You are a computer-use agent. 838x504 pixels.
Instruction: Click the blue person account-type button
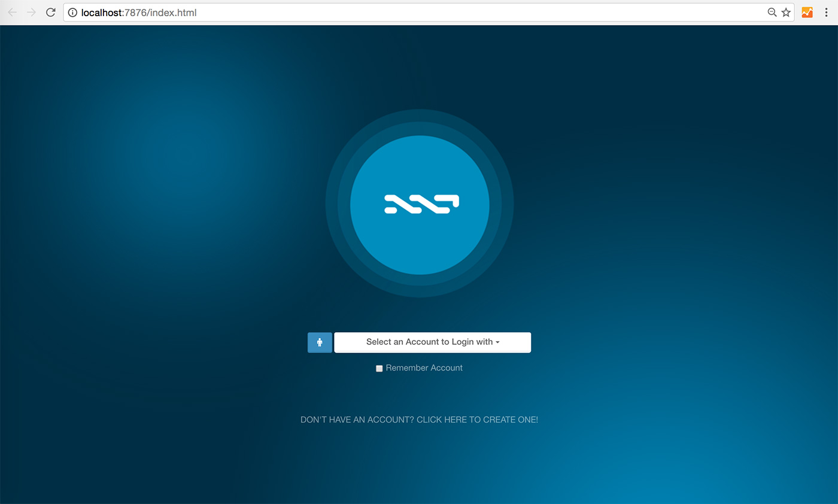click(x=320, y=342)
